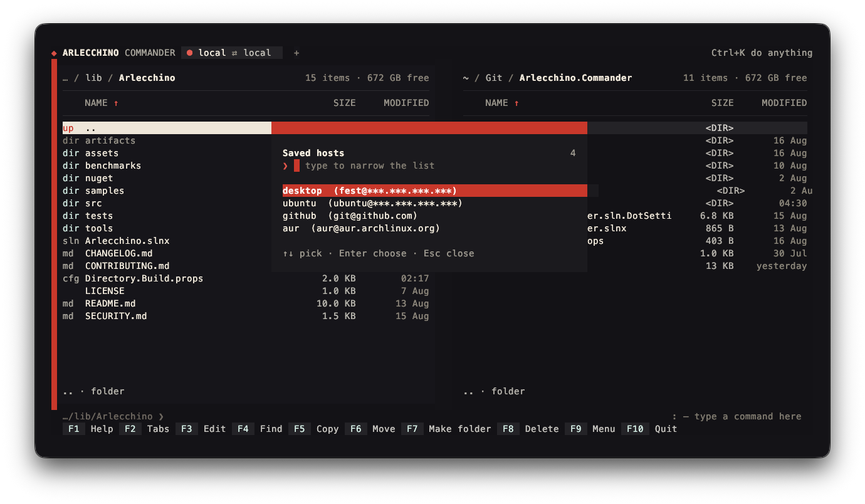Select right panel row dated 30 Jul
865x504 pixels.
tap(698, 253)
